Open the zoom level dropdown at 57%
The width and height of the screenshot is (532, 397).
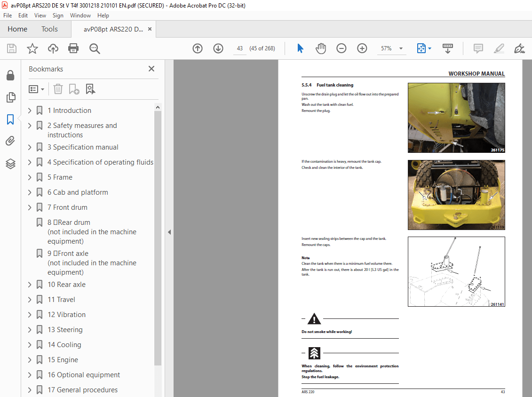click(x=401, y=48)
